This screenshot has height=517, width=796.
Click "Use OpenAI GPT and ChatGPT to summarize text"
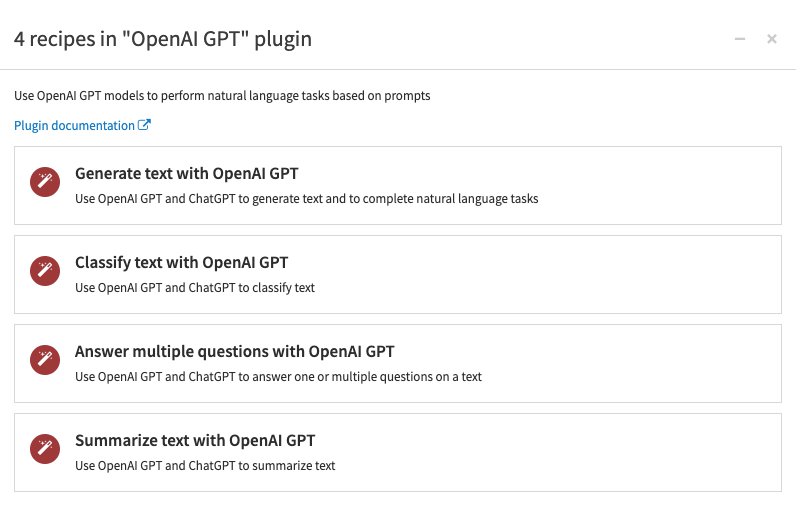point(205,466)
